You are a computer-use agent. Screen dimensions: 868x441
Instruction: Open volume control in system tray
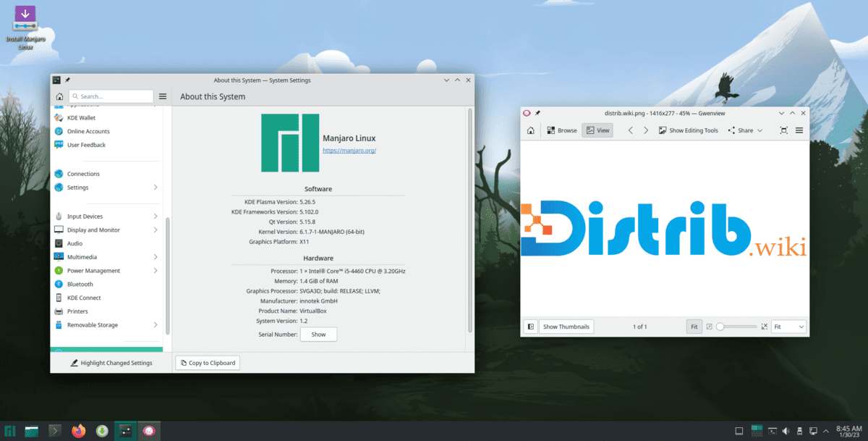(x=786, y=431)
